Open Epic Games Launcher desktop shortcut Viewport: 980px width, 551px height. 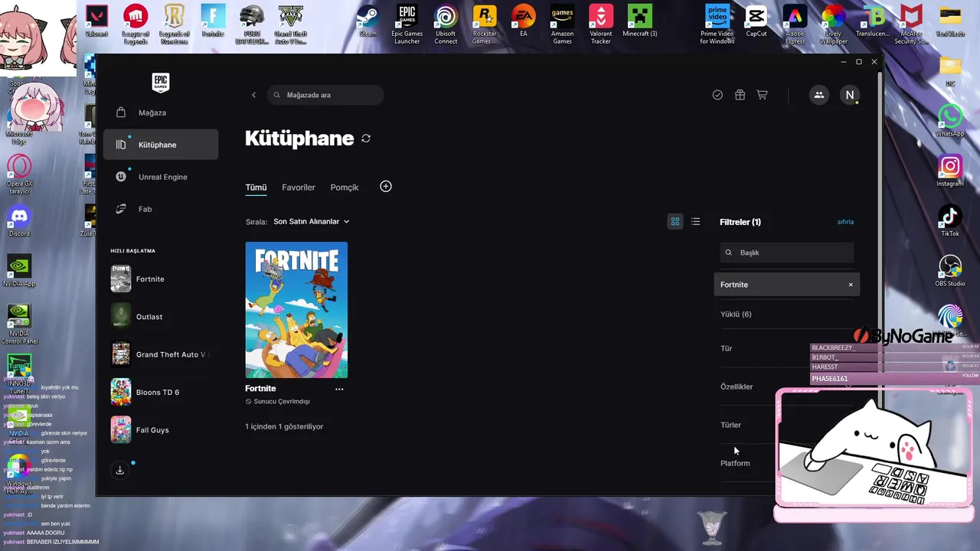pos(407,23)
